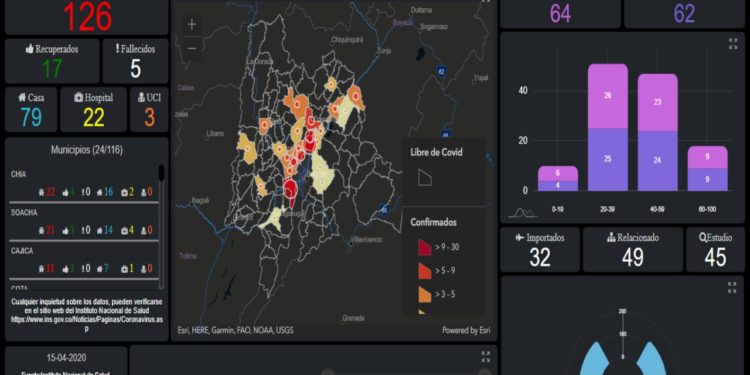Click the purple gender count 62
The height and width of the screenshot is (375, 750).
(x=684, y=13)
